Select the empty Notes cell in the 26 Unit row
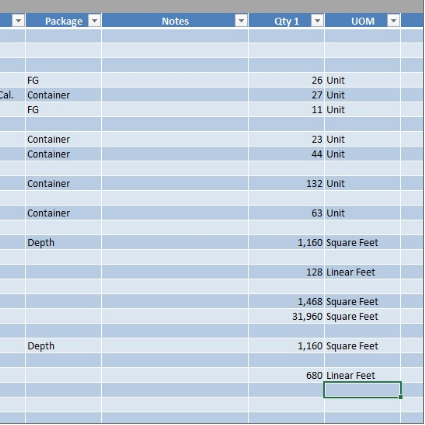 click(x=175, y=80)
